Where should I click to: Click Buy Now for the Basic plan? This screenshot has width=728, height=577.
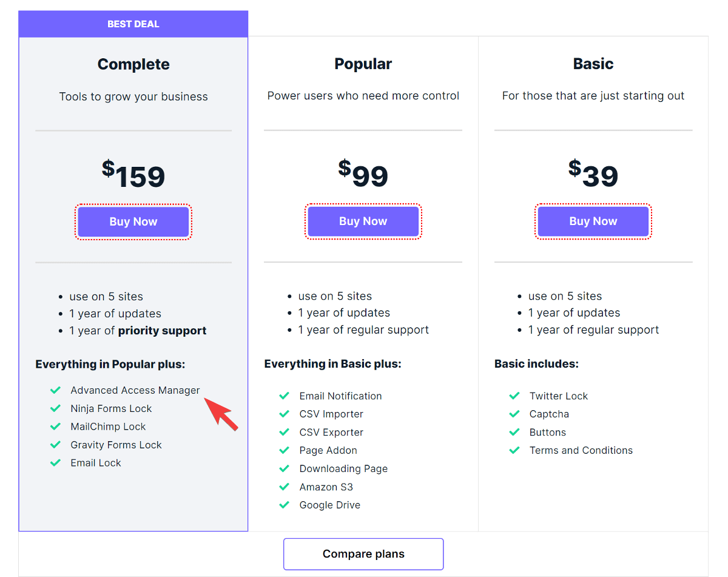[593, 221]
